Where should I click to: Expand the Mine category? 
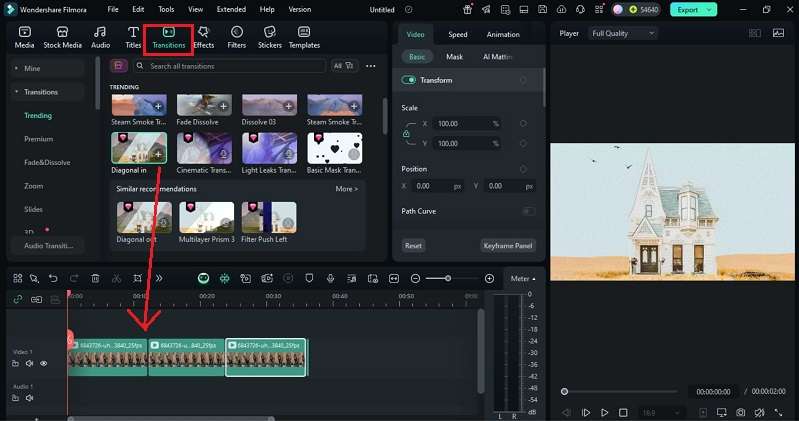(x=16, y=68)
